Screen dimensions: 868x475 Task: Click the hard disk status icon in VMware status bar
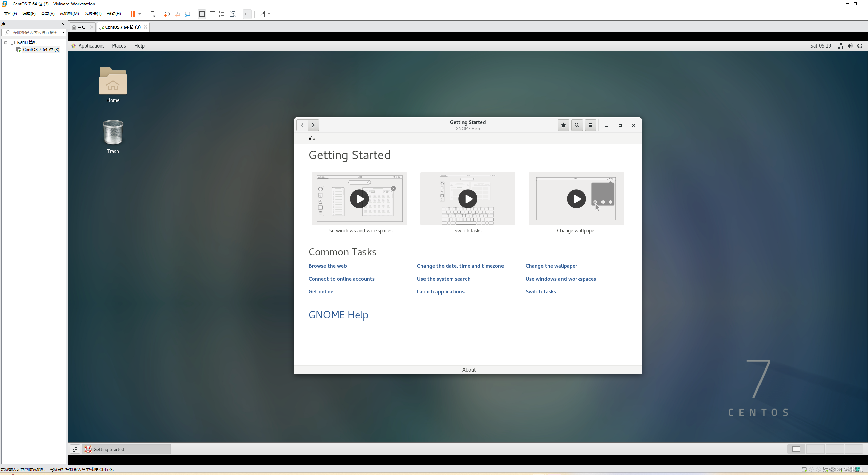804,470
